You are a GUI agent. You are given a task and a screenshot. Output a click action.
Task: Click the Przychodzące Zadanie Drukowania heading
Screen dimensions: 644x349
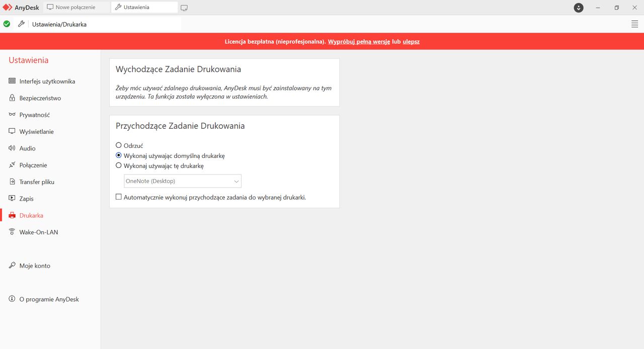180,126
